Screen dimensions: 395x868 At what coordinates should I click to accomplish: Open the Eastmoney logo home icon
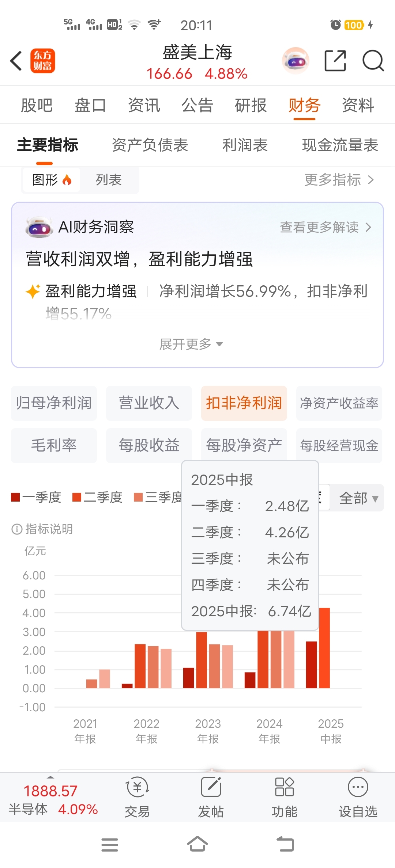pyautogui.click(x=42, y=61)
